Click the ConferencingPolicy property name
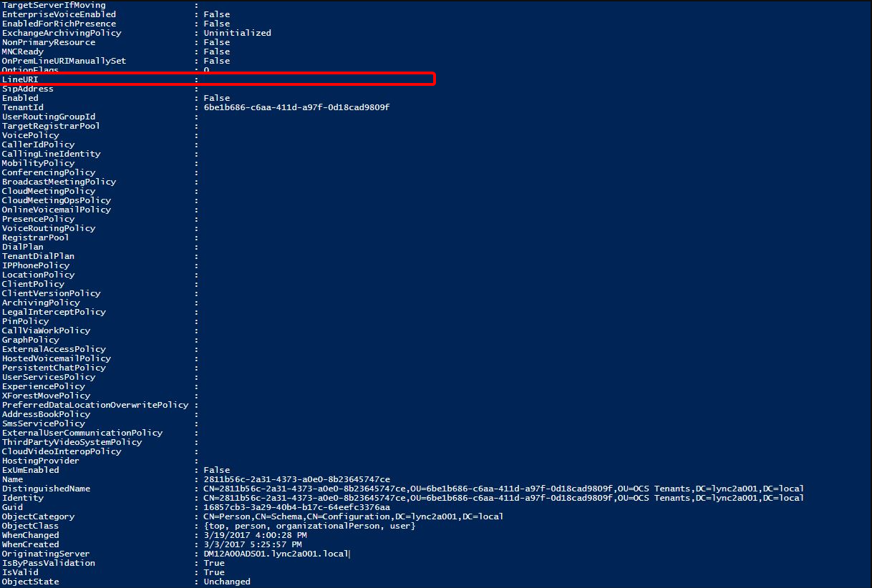The height and width of the screenshot is (588, 872). pos(49,172)
